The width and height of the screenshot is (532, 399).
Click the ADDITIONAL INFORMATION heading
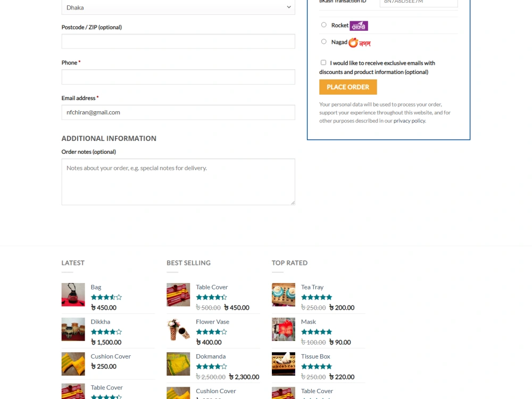[x=109, y=138]
